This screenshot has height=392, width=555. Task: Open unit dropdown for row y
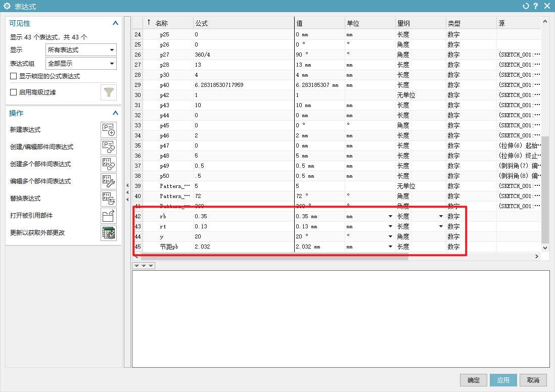[x=390, y=236]
